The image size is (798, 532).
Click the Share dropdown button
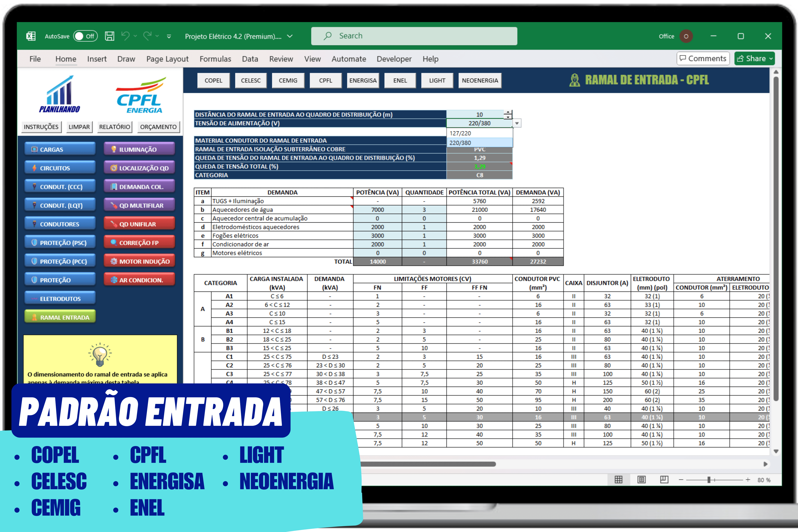tap(755, 58)
